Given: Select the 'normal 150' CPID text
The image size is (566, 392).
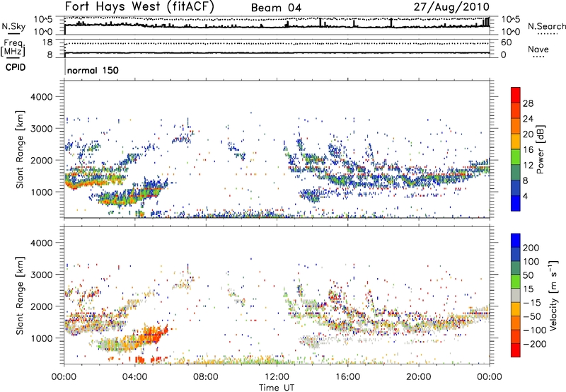Looking at the screenshot, I should click(93, 70).
